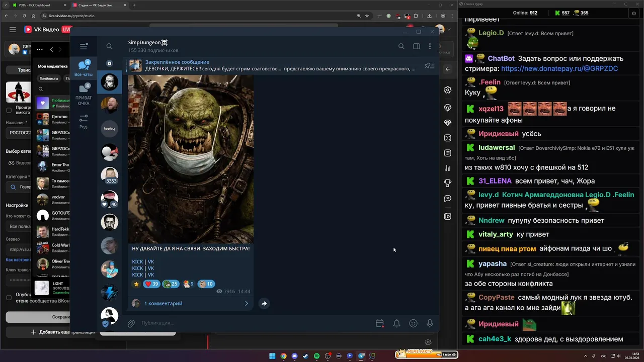Tick the 'Опубликовать на стене' checkbox

coord(9,297)
